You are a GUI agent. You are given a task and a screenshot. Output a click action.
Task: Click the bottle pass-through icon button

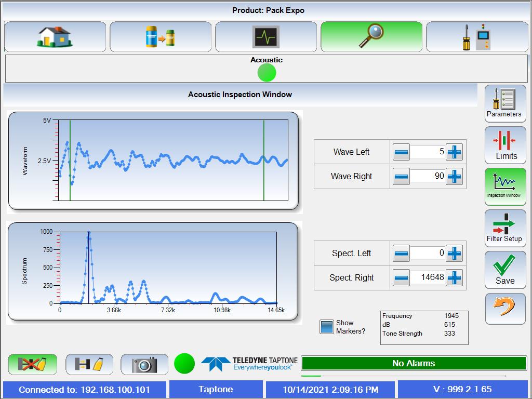click(89, 364)
